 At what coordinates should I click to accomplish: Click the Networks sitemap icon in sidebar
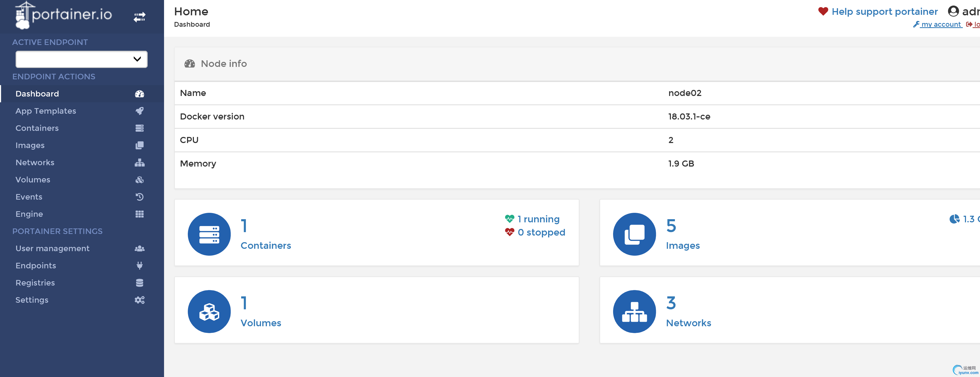click(x=139, y=163)
